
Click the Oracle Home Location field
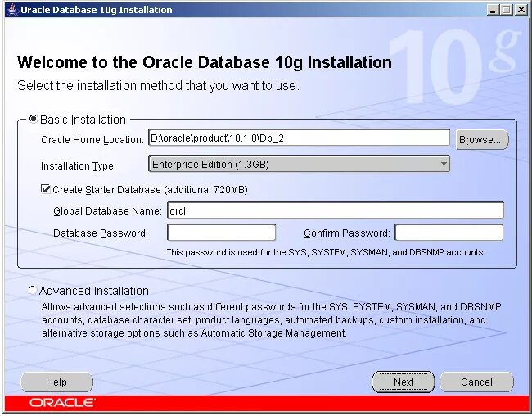coord(300,138)
